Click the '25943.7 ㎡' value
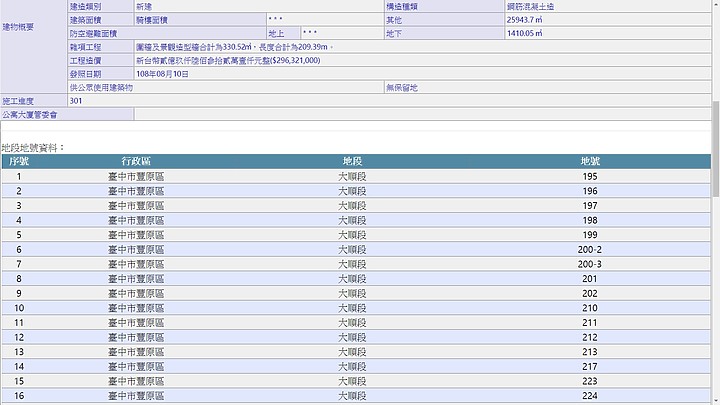720x405 pixels. coord(524,20)
